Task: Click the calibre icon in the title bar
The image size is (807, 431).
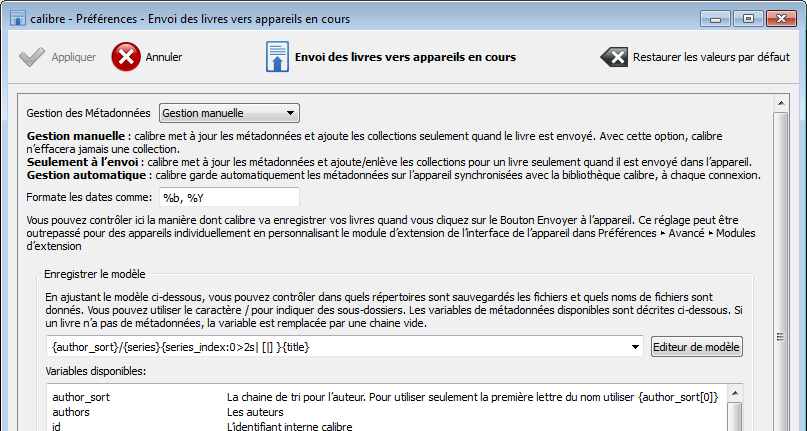Action: coord(15,17)
